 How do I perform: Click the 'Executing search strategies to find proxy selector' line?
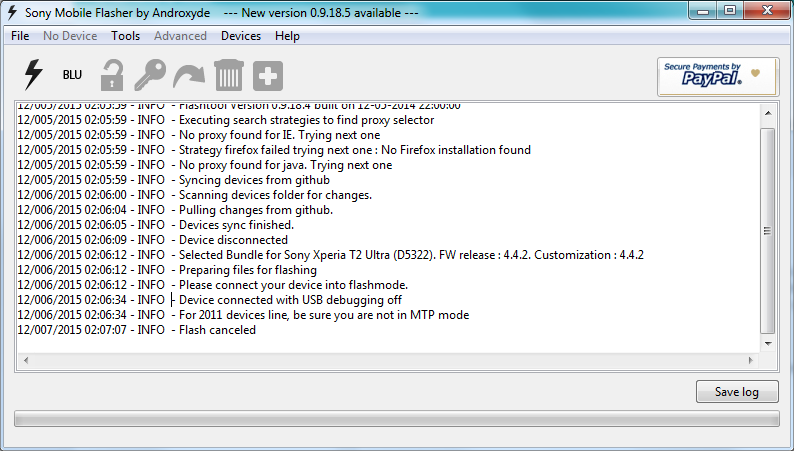pos(226,120)
